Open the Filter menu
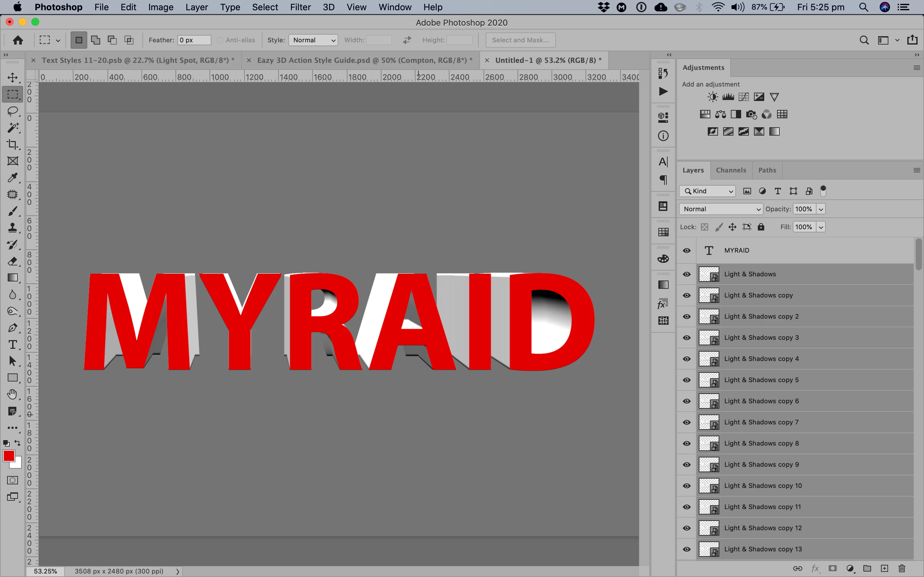 click(x=300, y=7)
